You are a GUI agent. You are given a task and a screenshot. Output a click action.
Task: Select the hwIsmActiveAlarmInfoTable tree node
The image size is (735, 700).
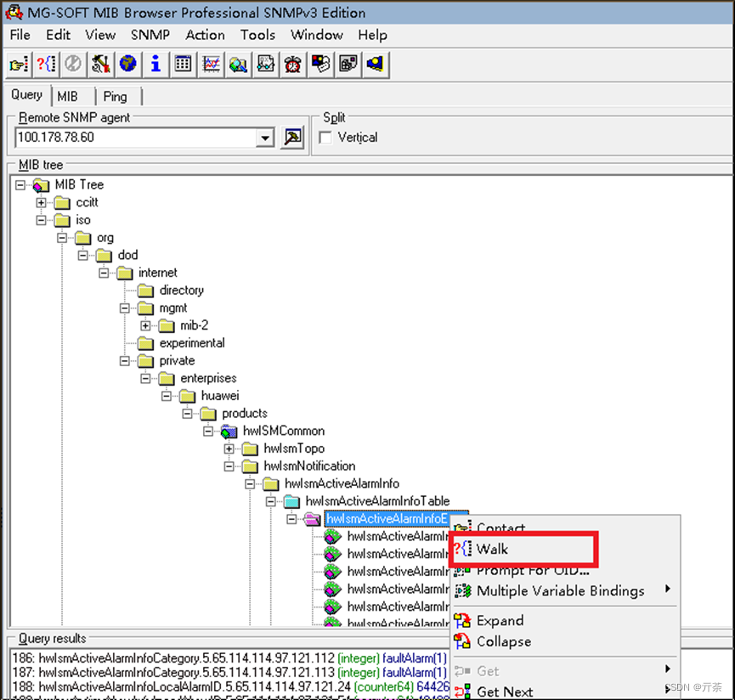(x=376, y=501)
